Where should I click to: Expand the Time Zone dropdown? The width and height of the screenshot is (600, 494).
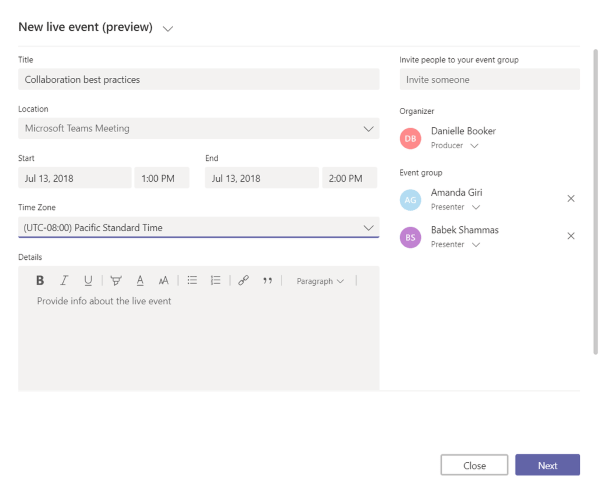(x=368, y=228)
